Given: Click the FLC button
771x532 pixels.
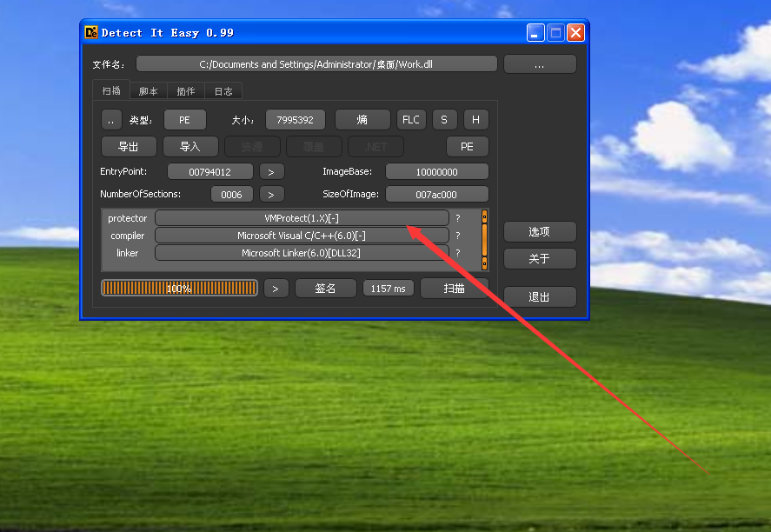Looking at the screenshot, I should [410, 119].
